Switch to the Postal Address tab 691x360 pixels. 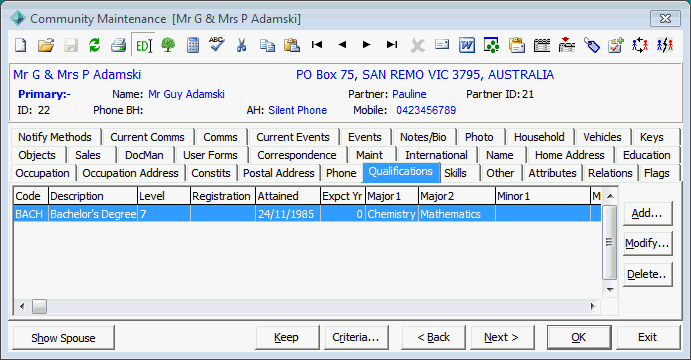coord(279,173)
